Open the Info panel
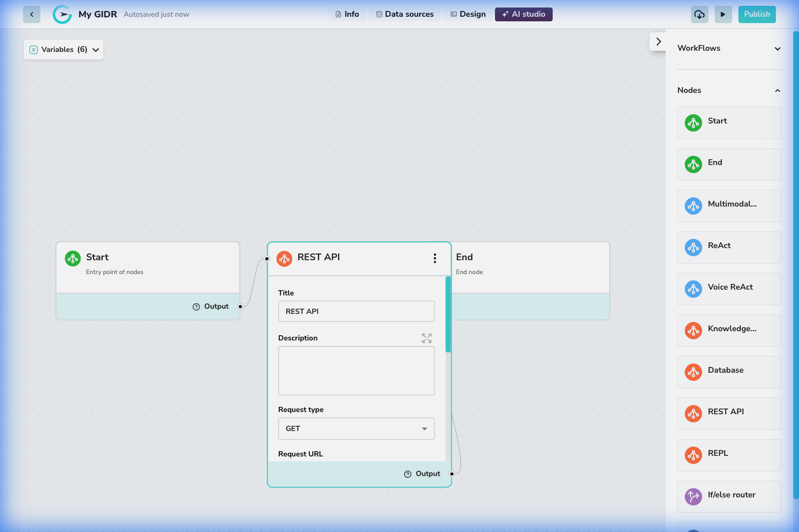799x532 pixels. [347, 14]
